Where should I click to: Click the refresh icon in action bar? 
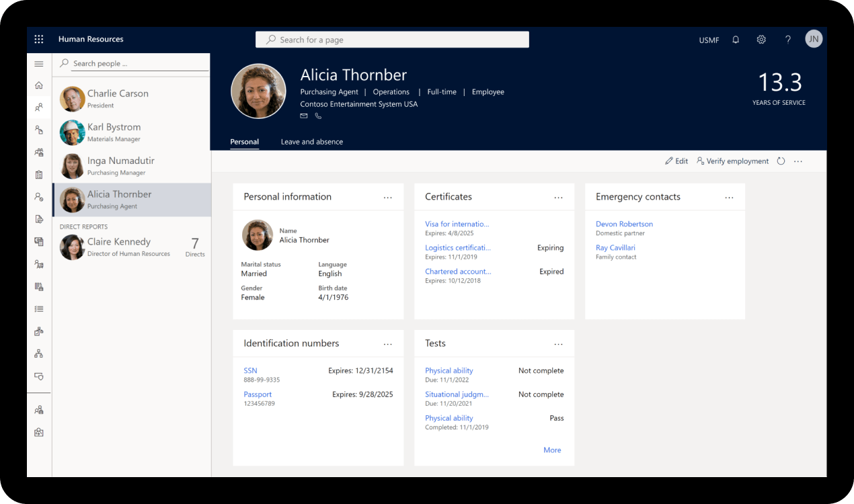click(781, 161)
